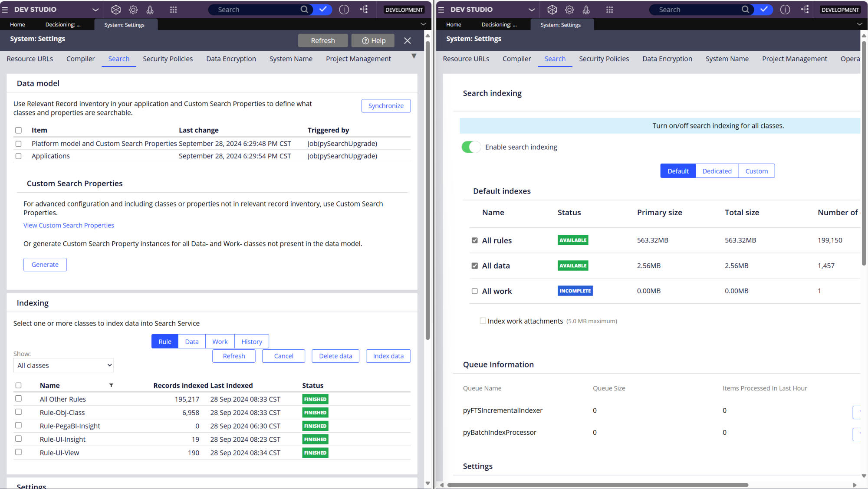
Task: Enable Index work attachments checkbox
Action: click(483, 321)
